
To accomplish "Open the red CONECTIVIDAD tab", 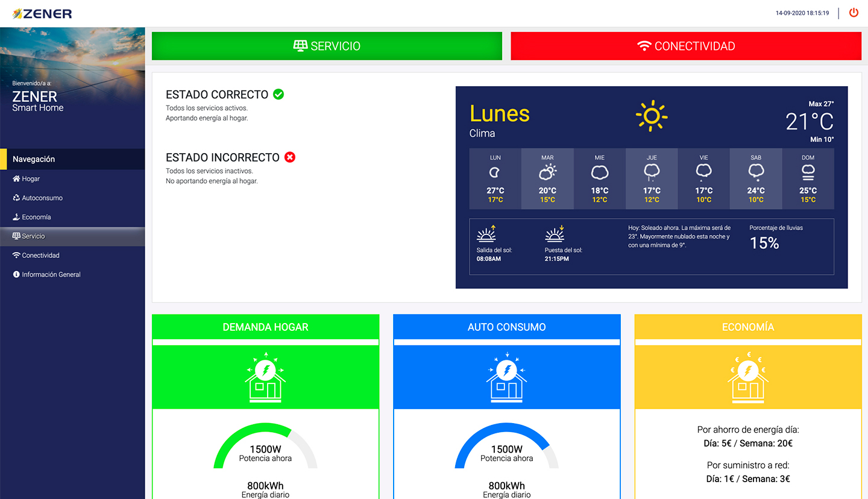I will coord(686,46).
